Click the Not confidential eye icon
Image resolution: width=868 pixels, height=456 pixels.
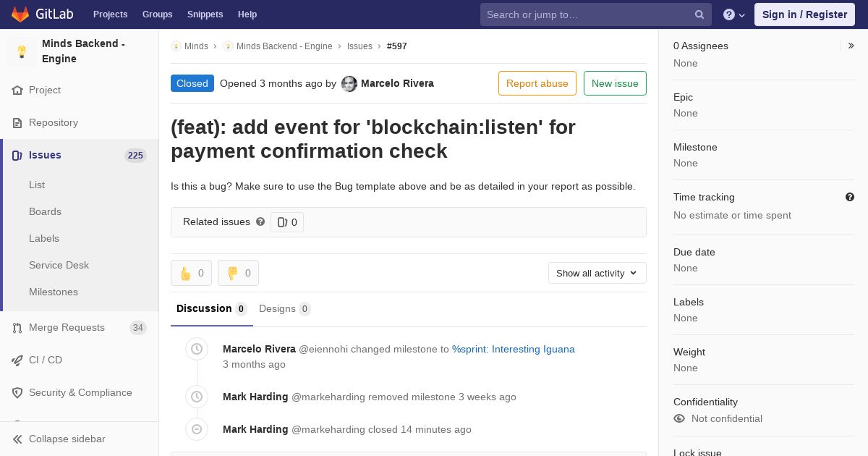679,418
